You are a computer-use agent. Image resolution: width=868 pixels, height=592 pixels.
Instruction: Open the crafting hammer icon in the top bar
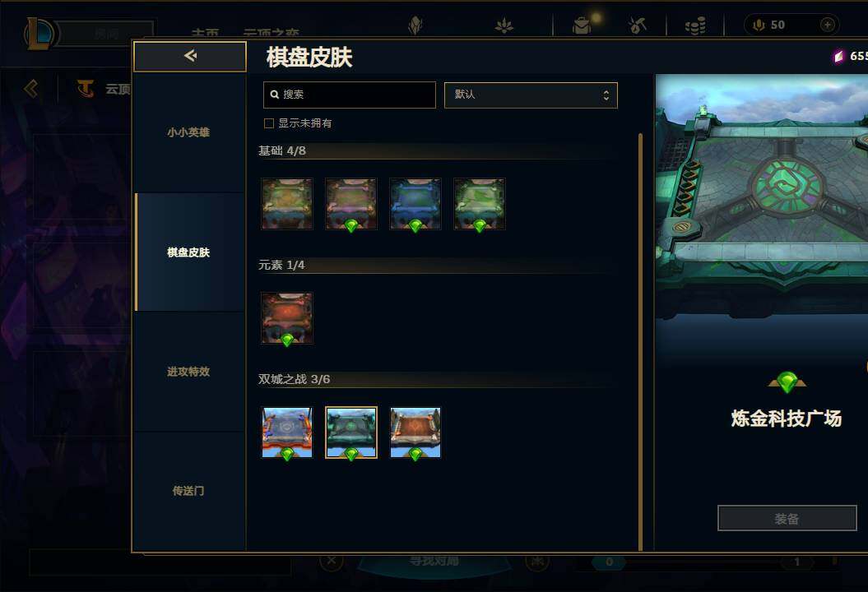point(638,25)
